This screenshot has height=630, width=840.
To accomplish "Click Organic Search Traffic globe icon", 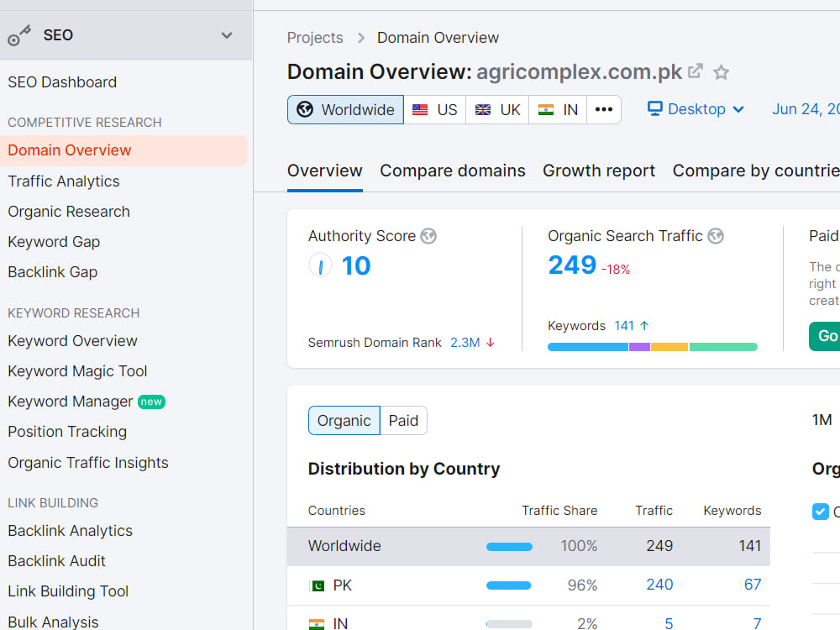I will pyautogui.click(x=716, y=236).
